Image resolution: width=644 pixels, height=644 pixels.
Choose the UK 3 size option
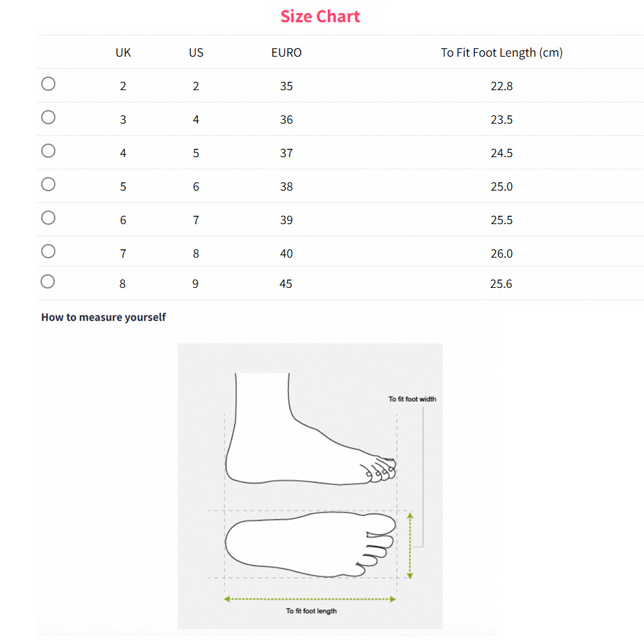click(x=48, y=117)
